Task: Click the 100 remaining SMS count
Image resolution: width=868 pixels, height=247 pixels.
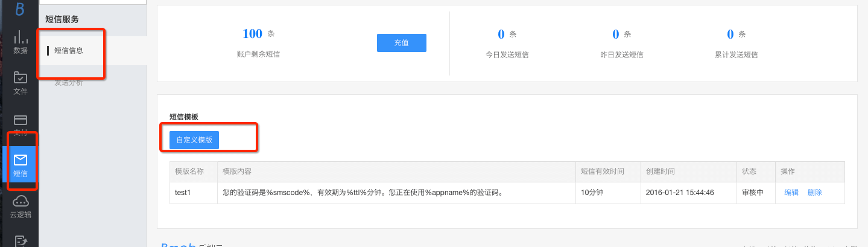Action: point(252,34)
